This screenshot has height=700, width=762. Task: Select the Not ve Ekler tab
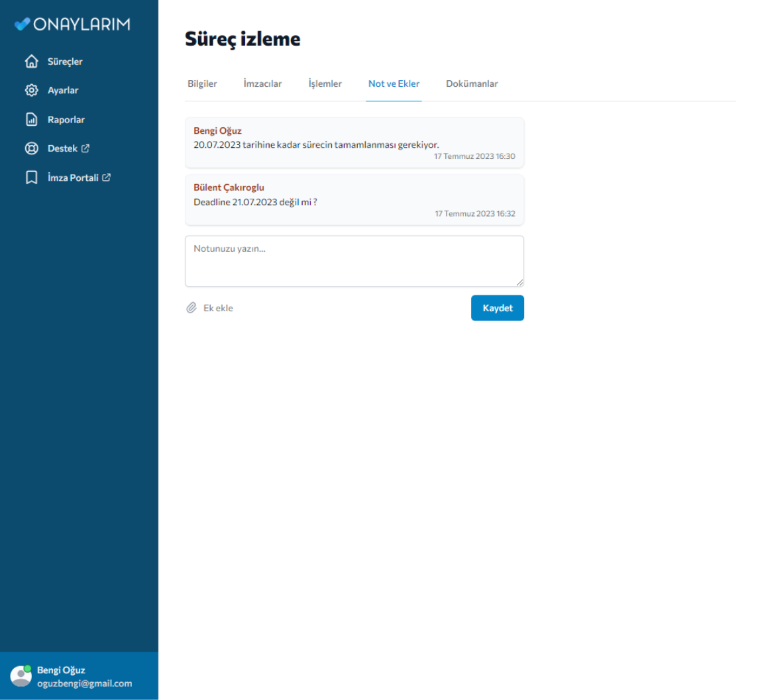click(x=394, y=84)
